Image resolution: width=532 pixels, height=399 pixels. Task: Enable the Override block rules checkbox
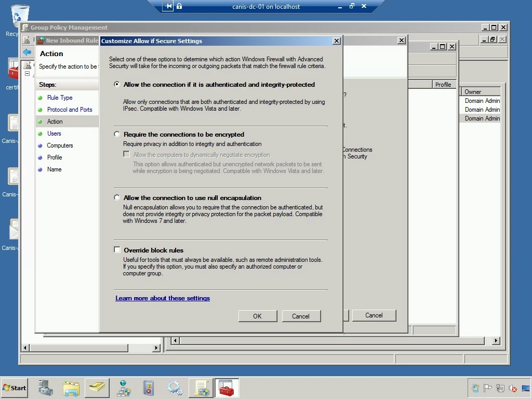[117, 250]
